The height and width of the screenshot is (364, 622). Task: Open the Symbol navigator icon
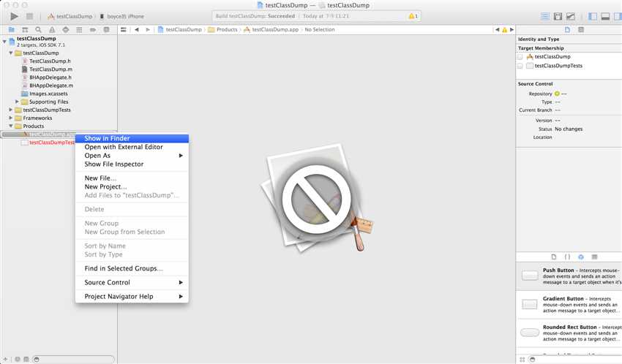(x=25, y=30)
